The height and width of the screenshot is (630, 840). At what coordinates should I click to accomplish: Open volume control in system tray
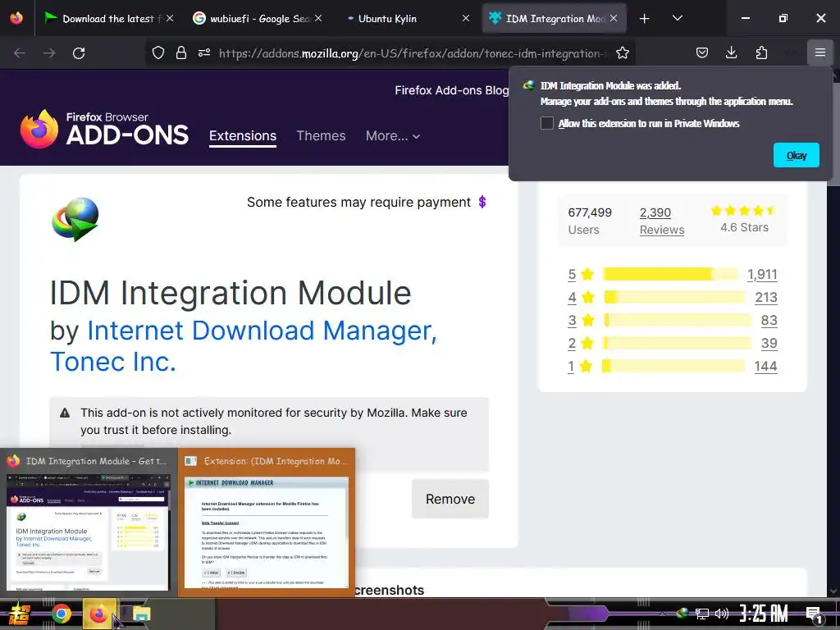(x=722, y=614)
